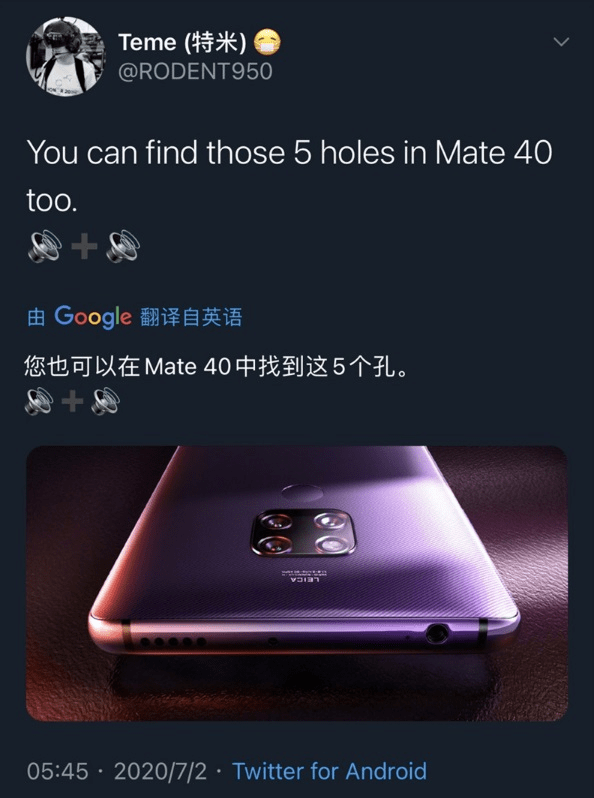Click the second speaker emoji under the Chinese translation
This screenshot has width=594, height=798.
pyautogui.click(x=105, y=402)
